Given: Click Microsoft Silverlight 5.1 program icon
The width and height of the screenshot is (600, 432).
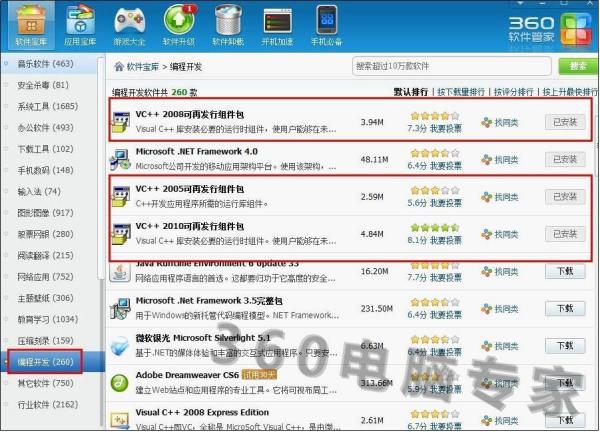Looking at the screenshot, I should [x=120, y=346].
